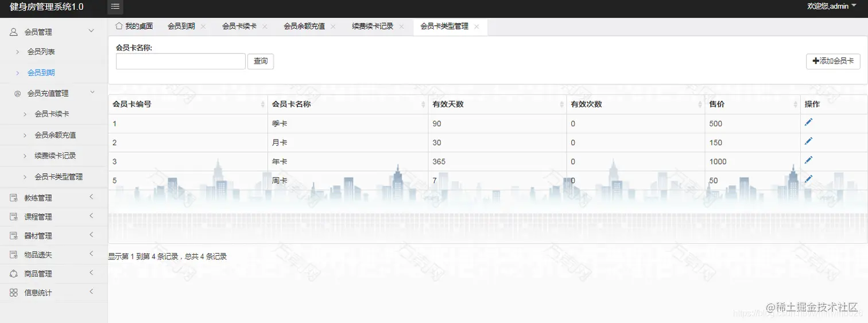This screenshot has width=868, height=323.
Task: Close the 会员到期 tab
Action: 203,26
